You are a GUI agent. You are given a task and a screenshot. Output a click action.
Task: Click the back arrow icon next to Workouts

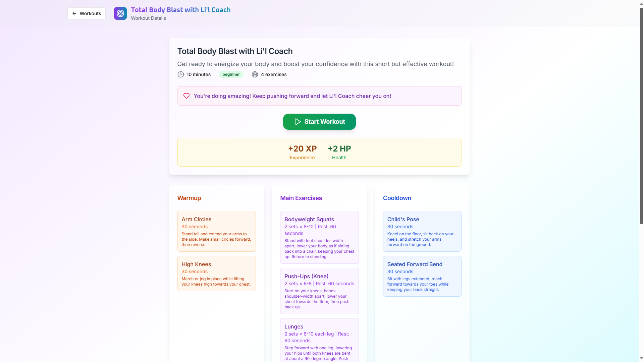click(74, 13)
